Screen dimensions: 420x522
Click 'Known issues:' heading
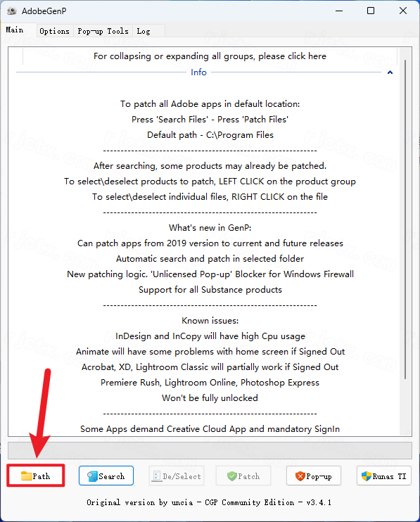pos(210,321)
